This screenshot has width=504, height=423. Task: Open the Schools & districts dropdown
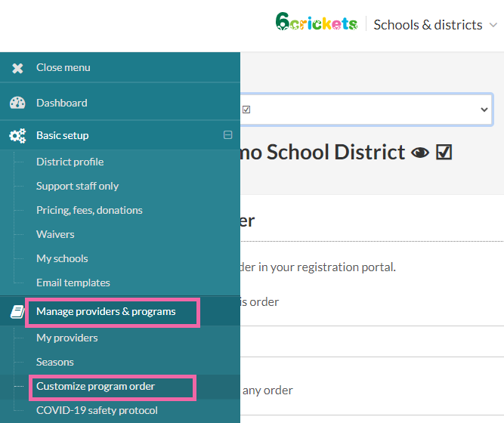tap(493, 25)
